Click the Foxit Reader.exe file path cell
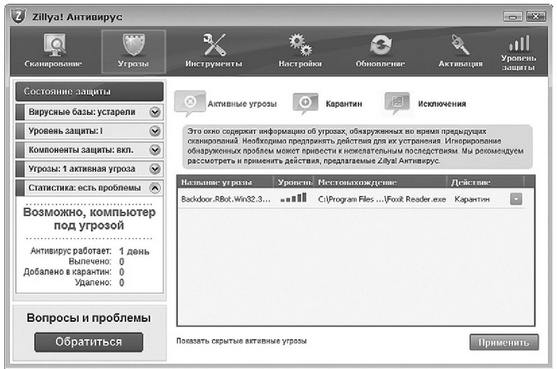Screen dimensions: 557x369 (382, 199)
